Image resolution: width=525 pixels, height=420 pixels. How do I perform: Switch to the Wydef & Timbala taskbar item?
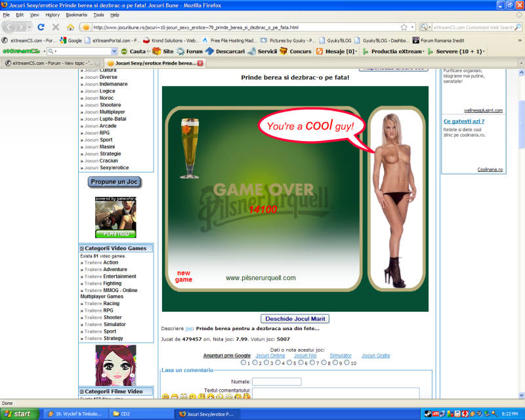click(x=76, y=414)
